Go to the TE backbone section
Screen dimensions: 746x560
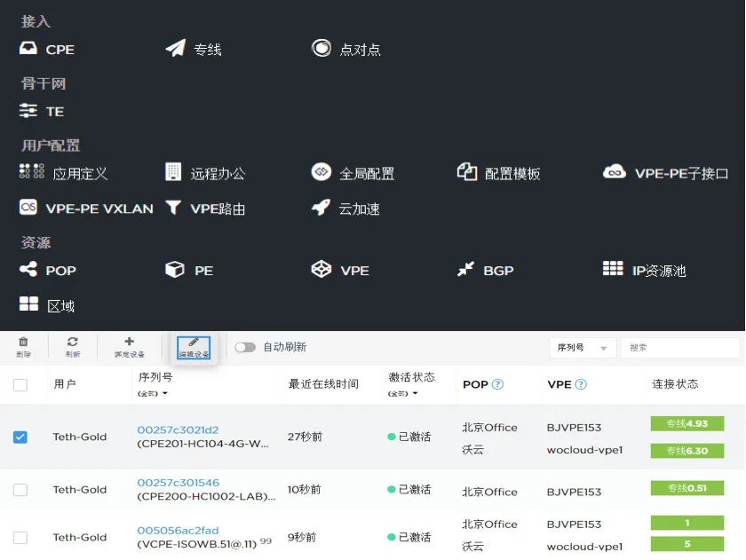43,112
